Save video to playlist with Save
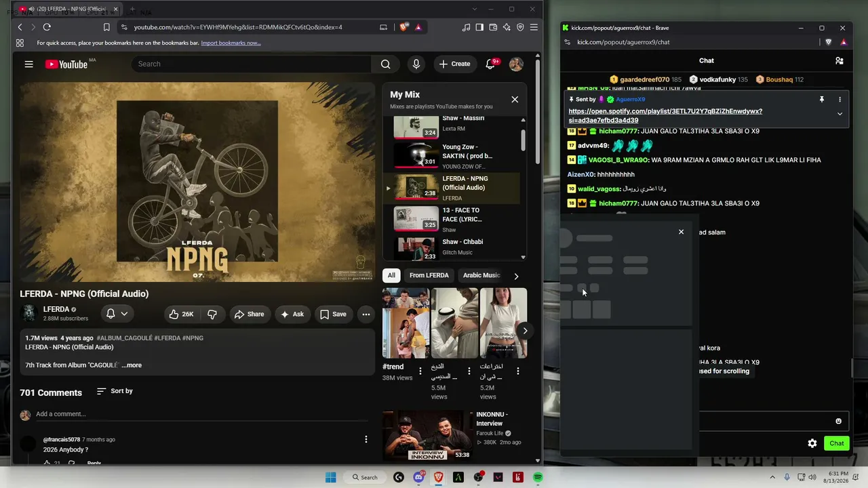 point(333,314)
